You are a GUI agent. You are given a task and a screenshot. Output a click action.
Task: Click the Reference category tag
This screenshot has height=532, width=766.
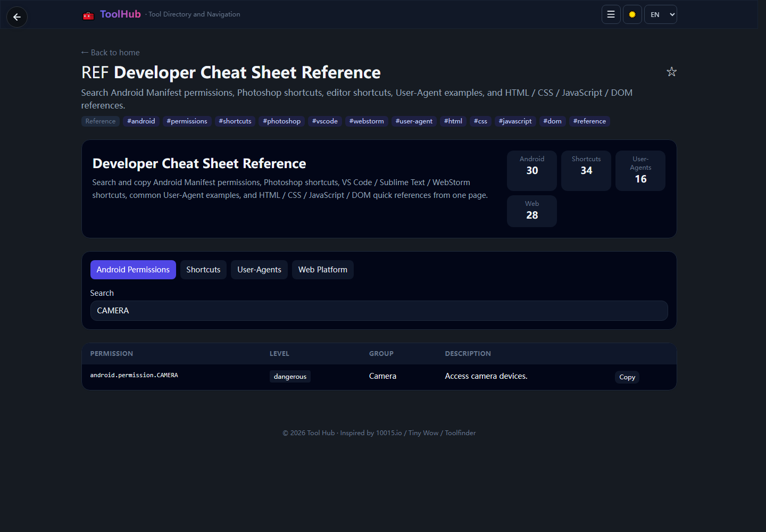pyautogui.click(x=101, y=121)
